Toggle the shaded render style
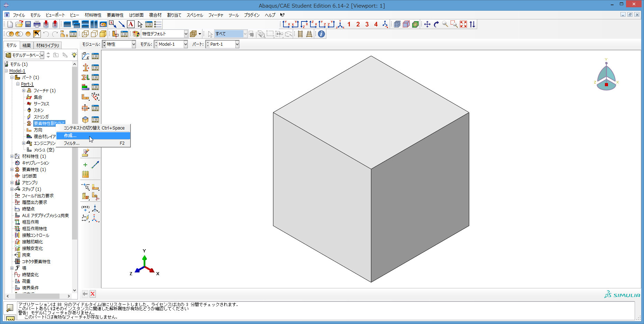The width and height of the screenshot is (644, 324). [x=103, y=34]
